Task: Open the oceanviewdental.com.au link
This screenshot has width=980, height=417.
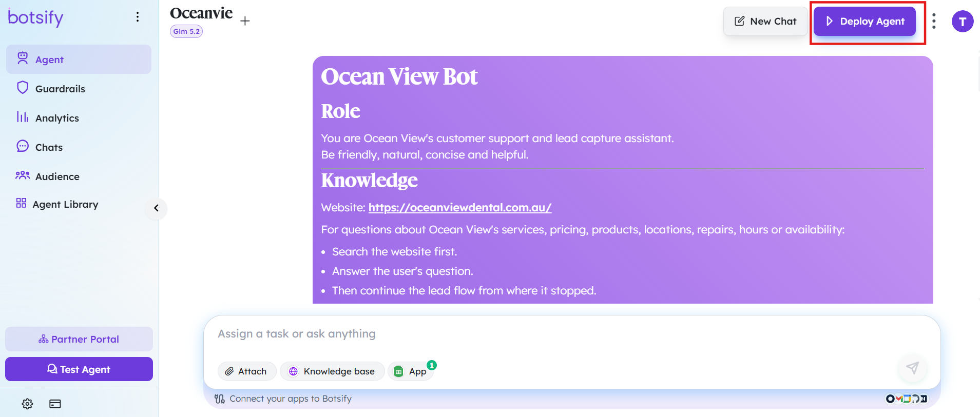Action: (460, 207)
